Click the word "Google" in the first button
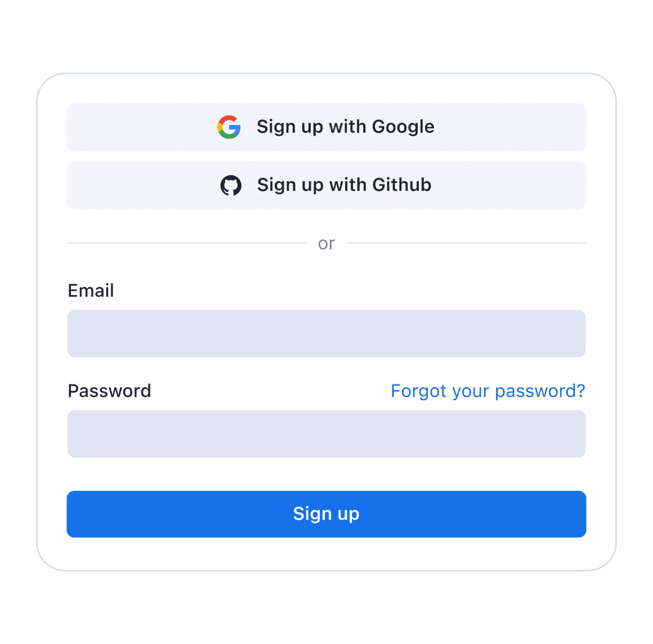This screenshot has height=644, width=653. pos(403,127)
